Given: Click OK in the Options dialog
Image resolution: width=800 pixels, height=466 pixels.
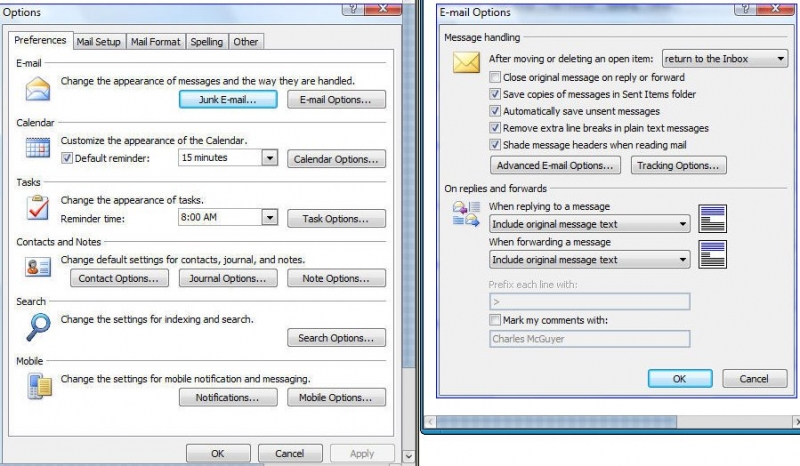Looking at the screenshot, I should (x=218, y=453).
